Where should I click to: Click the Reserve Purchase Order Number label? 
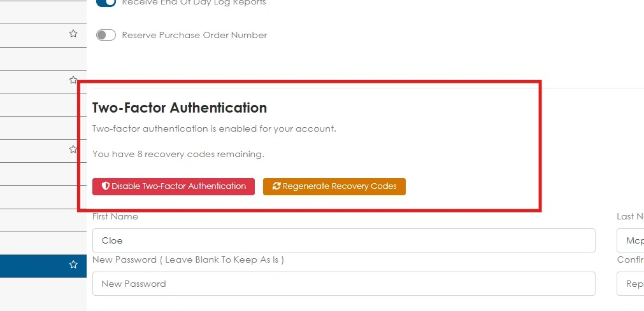pos(194,35)
